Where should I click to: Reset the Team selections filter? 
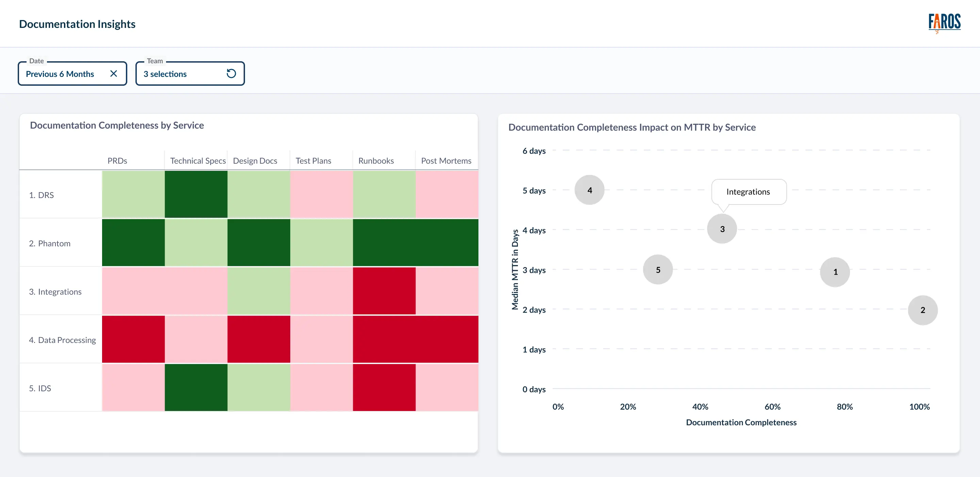[231, 73]
